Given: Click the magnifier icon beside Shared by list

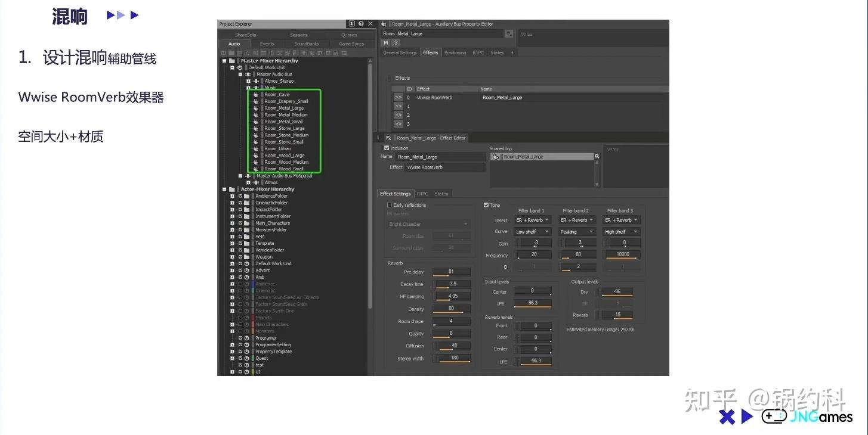Looking at the screenshot, I should click(x=597, y=156).
